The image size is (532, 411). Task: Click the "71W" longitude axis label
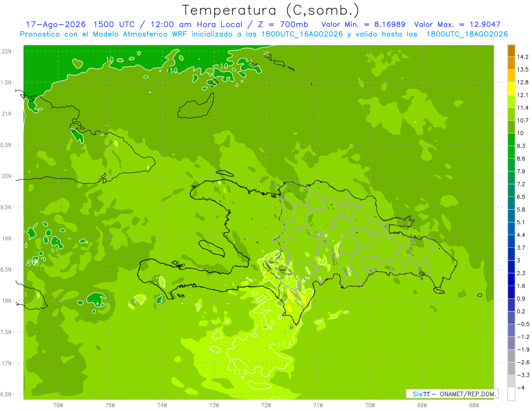coord(318,405)
